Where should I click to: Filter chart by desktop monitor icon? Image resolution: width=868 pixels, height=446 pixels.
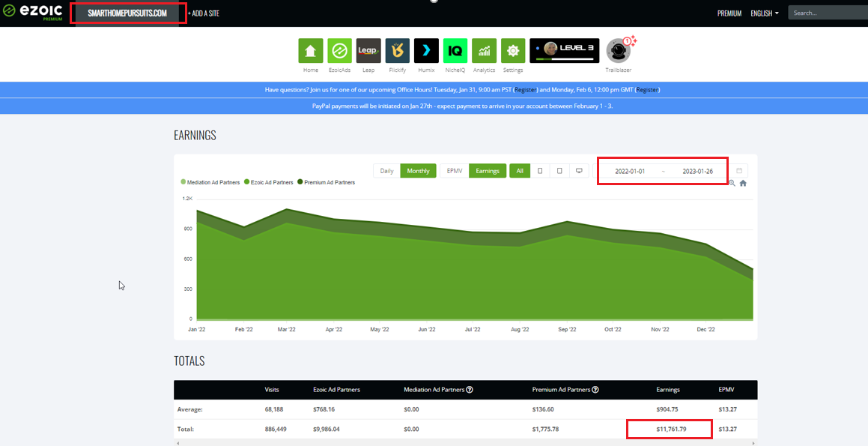(x=579, y=171)
